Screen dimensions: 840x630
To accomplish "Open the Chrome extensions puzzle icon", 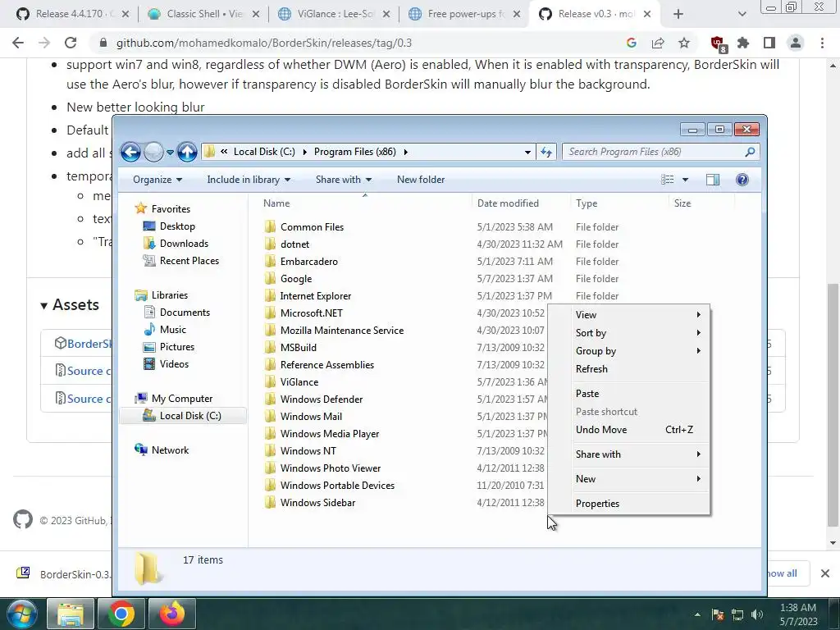I will click(x=743, y=43).
